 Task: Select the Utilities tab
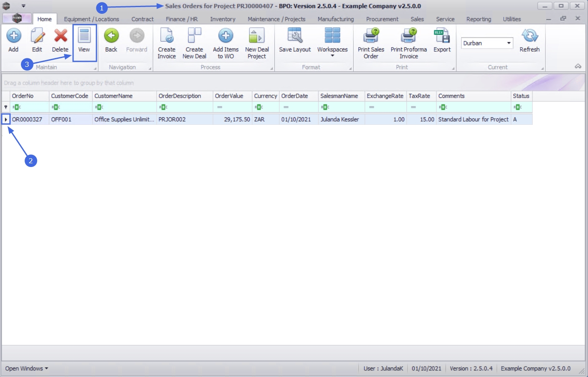coord(512,19)
